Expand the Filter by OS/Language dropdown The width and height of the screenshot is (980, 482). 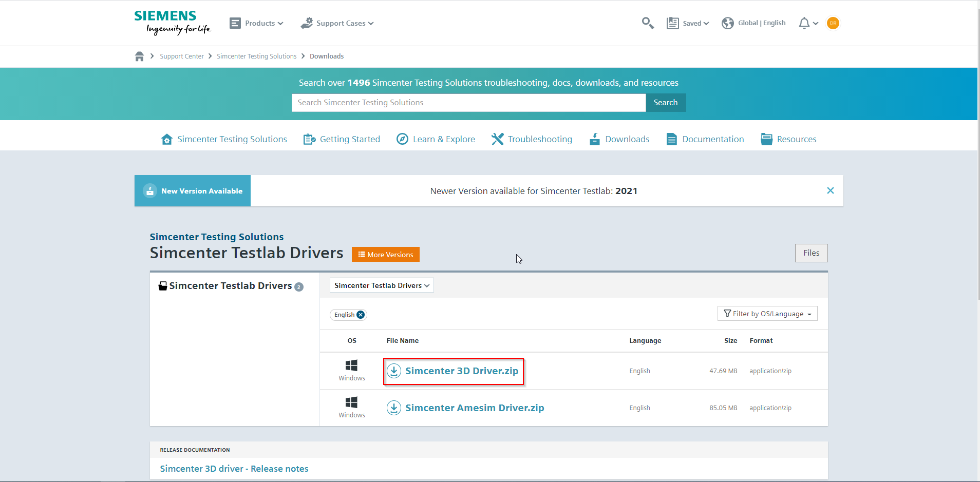tap(766, 313)
